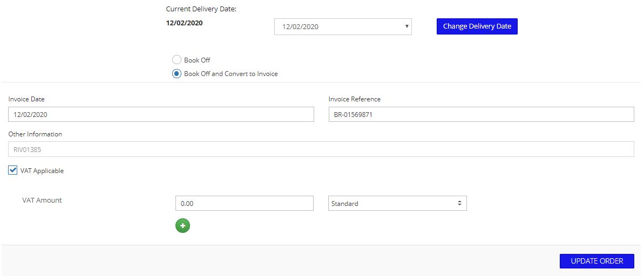Click the bold current delivery date 12/02/2020

[185, 23]
